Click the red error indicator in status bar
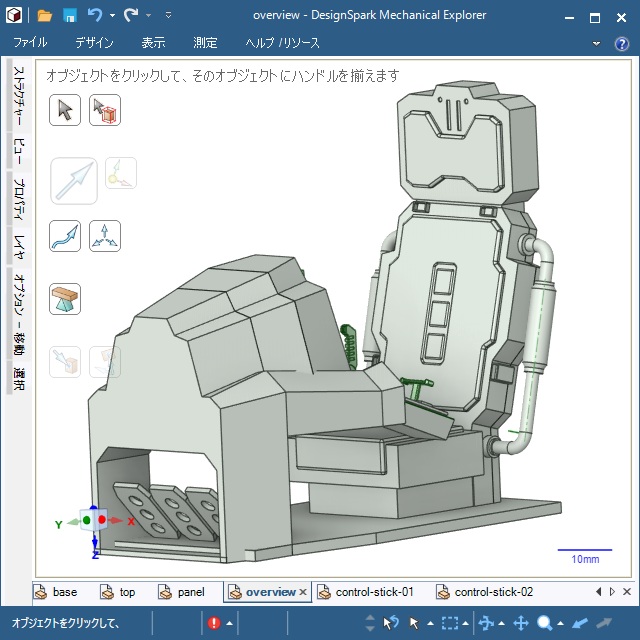The image size is (640, 640). pyautogui.click(x=214, y=623)
